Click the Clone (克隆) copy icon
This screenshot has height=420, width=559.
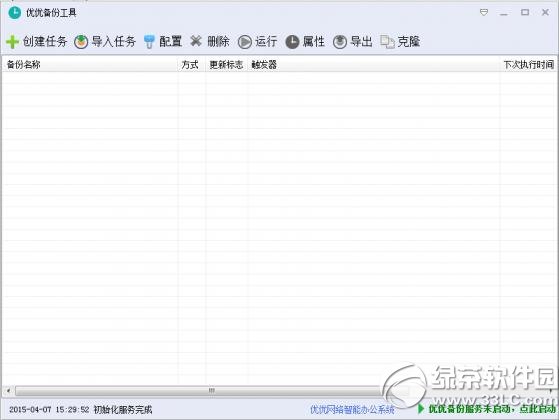click(x=387, y=42)
